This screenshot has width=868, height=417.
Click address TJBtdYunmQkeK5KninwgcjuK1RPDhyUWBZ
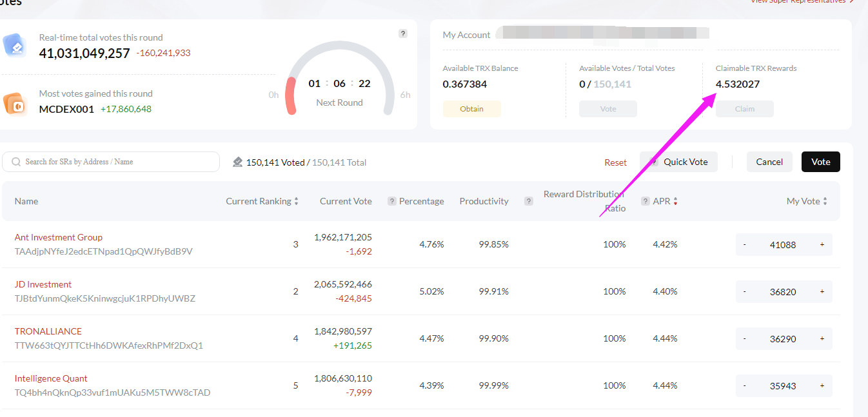[x=105, y=298]
